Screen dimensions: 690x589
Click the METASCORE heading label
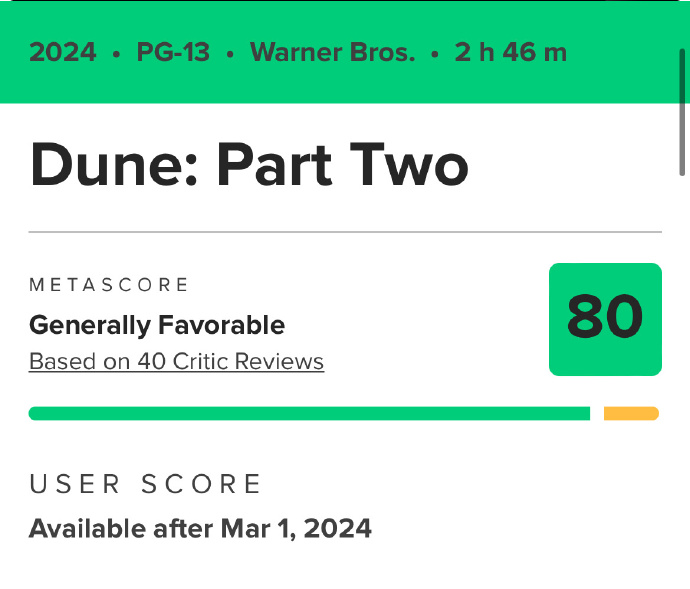click(x=109, y=285)
